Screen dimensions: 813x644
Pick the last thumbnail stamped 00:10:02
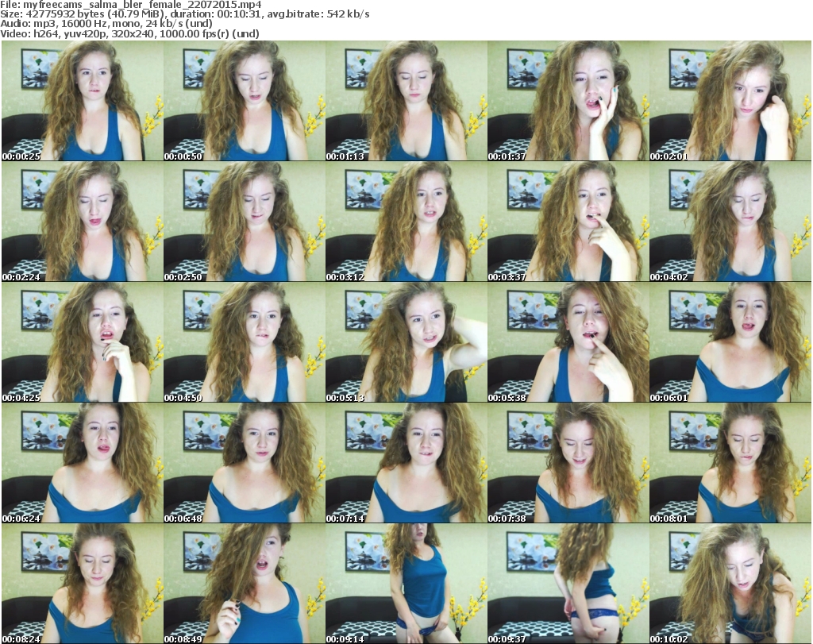pos(730,584)
